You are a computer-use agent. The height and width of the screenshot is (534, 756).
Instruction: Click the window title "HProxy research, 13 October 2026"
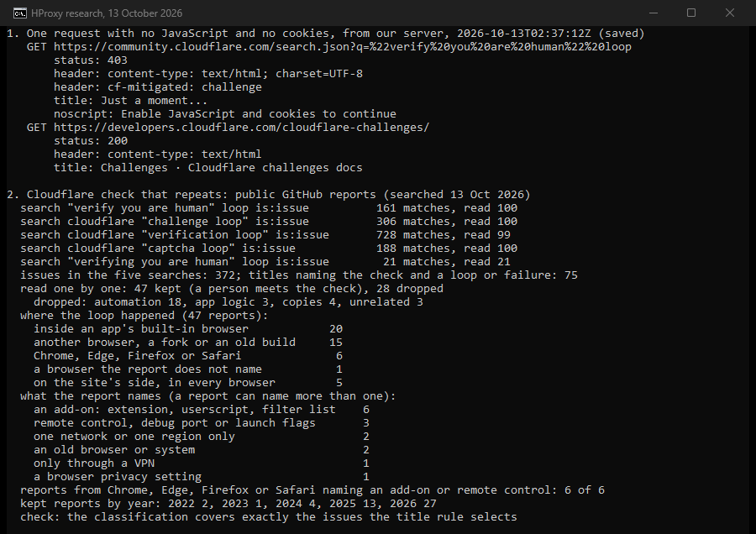107,13
